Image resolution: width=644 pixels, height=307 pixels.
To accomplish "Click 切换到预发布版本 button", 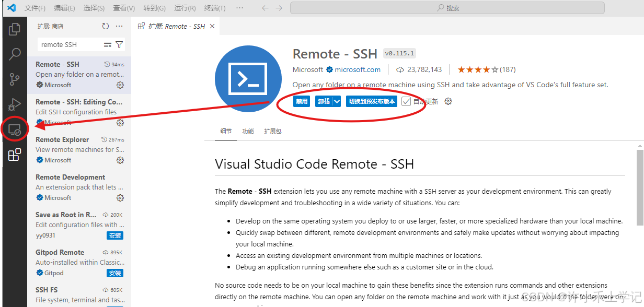I will (372, 101).
